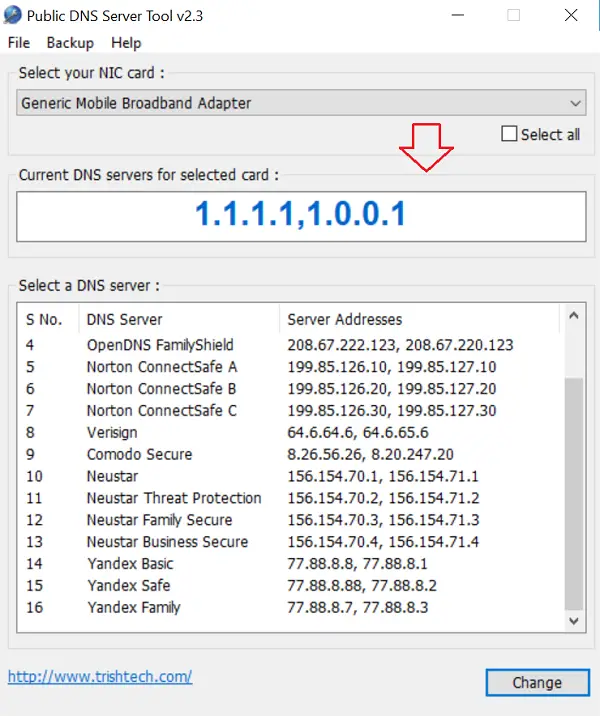Tick the Select all checkbox
The image size is (600, 716).
pos(509,134)
